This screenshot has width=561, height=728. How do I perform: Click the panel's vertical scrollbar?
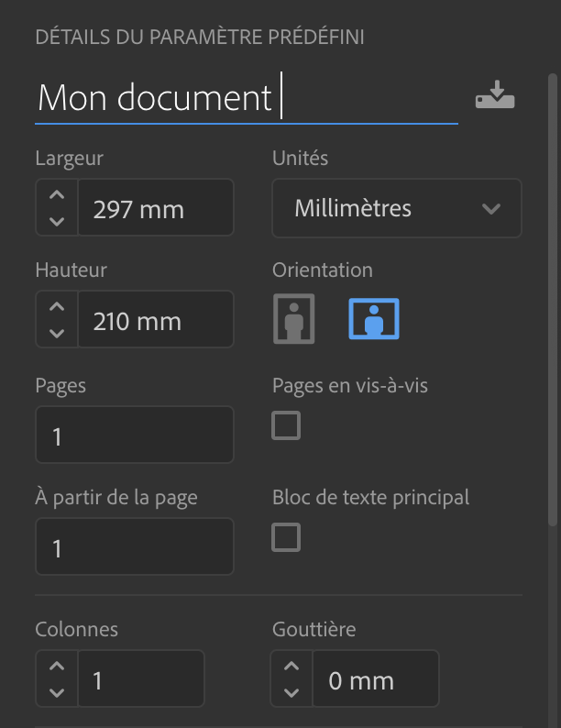[552, 300]
